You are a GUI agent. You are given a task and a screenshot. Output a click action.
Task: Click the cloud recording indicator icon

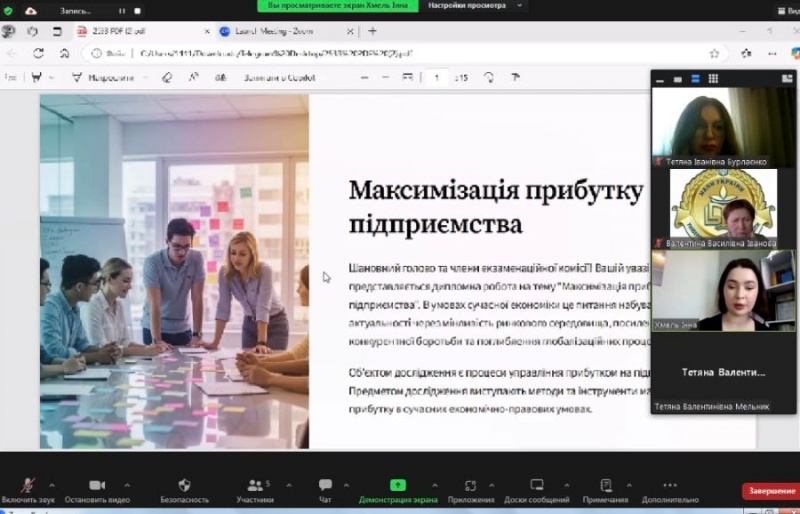point(31,10)
